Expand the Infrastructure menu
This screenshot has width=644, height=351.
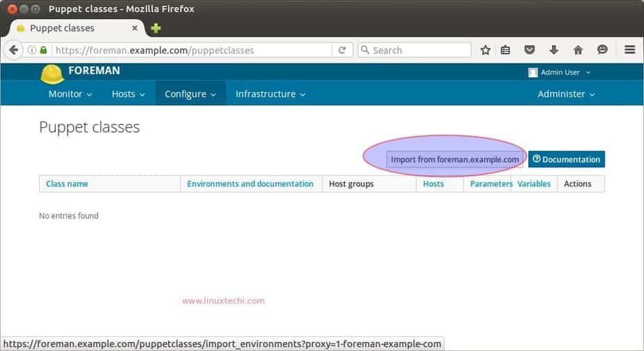270,94
